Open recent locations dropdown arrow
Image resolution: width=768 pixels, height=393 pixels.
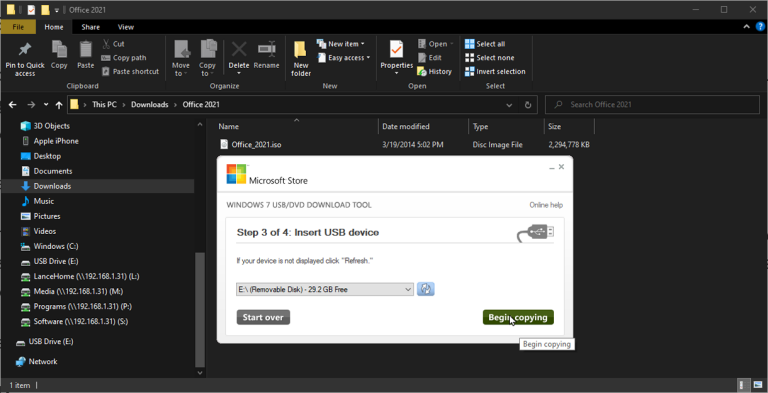[46, 105]
